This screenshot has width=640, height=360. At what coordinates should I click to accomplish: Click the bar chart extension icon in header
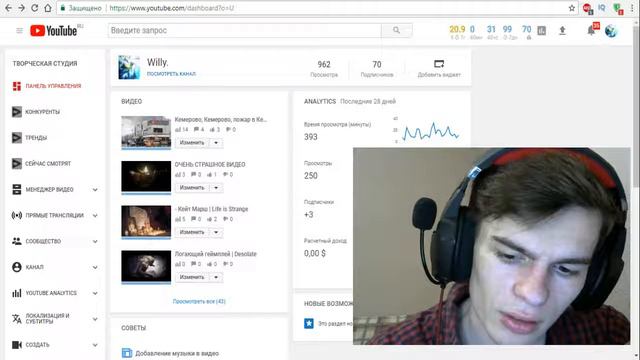click(x=542, y=30)
